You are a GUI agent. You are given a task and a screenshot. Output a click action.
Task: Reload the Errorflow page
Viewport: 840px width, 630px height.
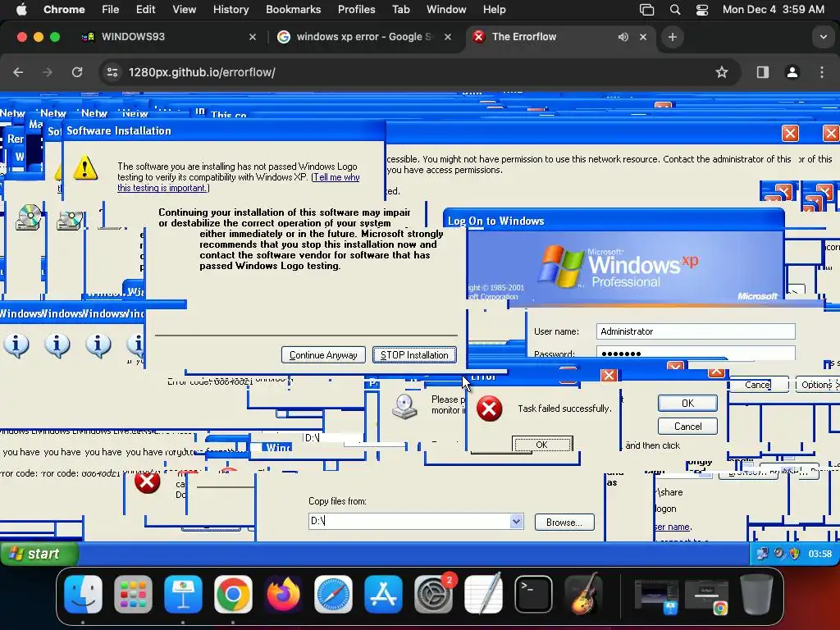(77, 72)
